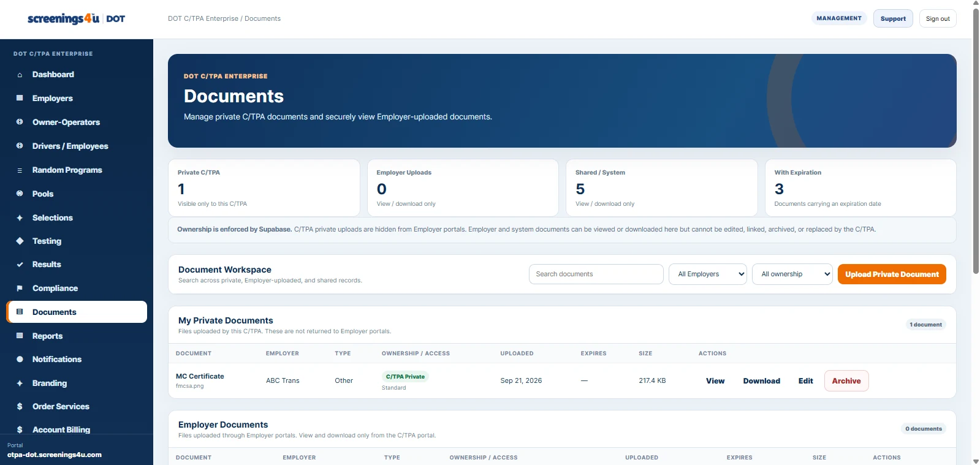Click the Account Billing dollar icon
The height and width of the screenshot is (465, 980).
pos(20,429)
